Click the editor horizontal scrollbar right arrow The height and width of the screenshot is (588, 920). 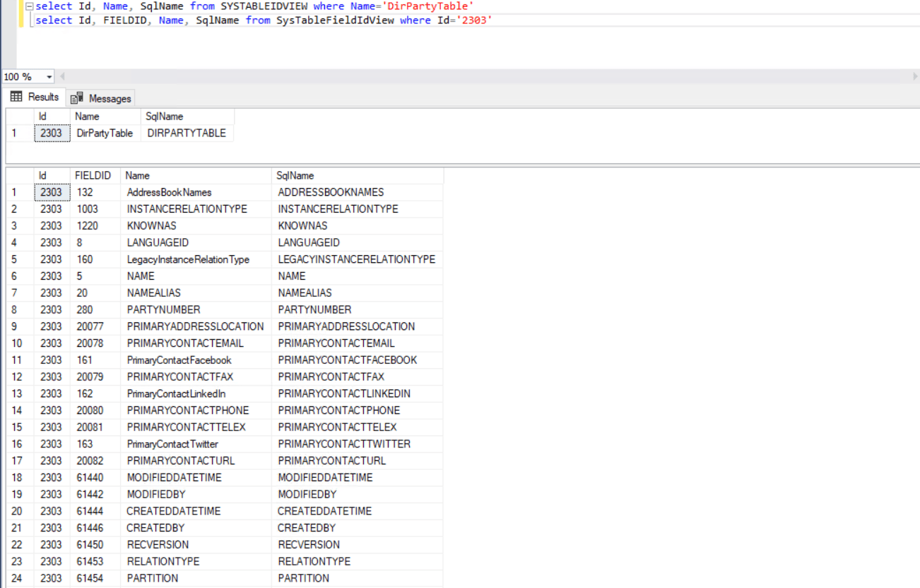pyautogui.click(x=915, y=76)
